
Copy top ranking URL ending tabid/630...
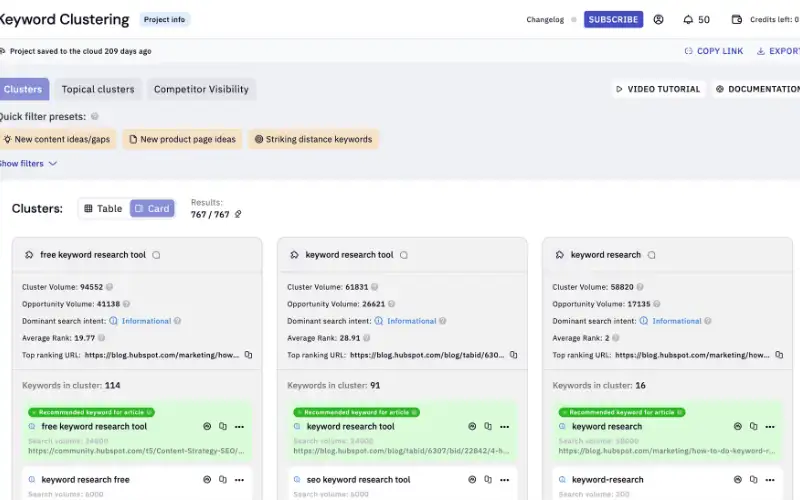[514, 355]
